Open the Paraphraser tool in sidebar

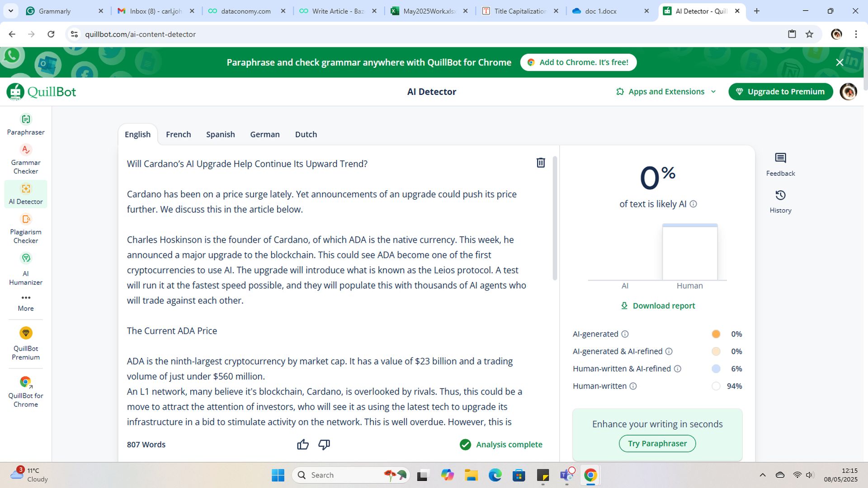pyautogui.click(x=26, y=125)
